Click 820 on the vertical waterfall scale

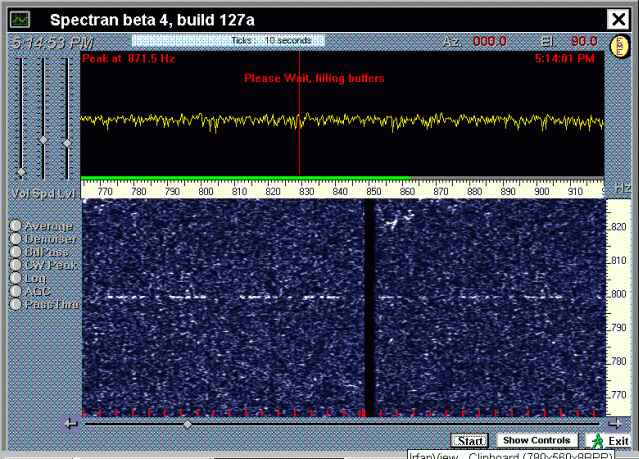point(618,227)
